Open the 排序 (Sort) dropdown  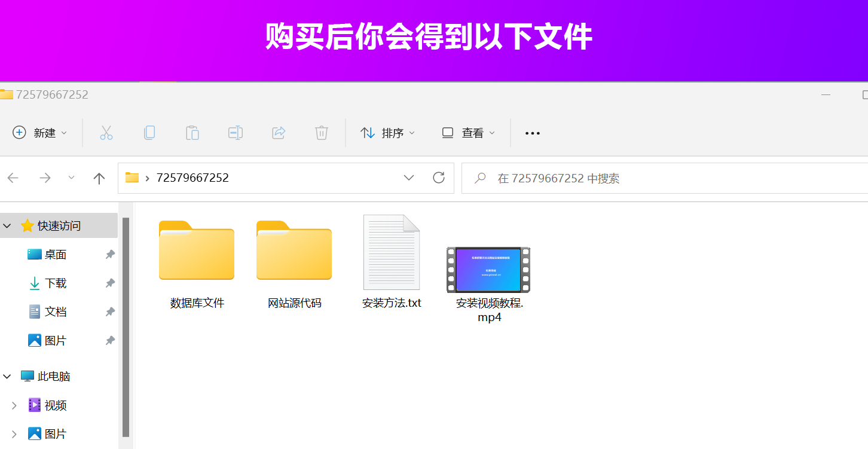tap(387, 133)
